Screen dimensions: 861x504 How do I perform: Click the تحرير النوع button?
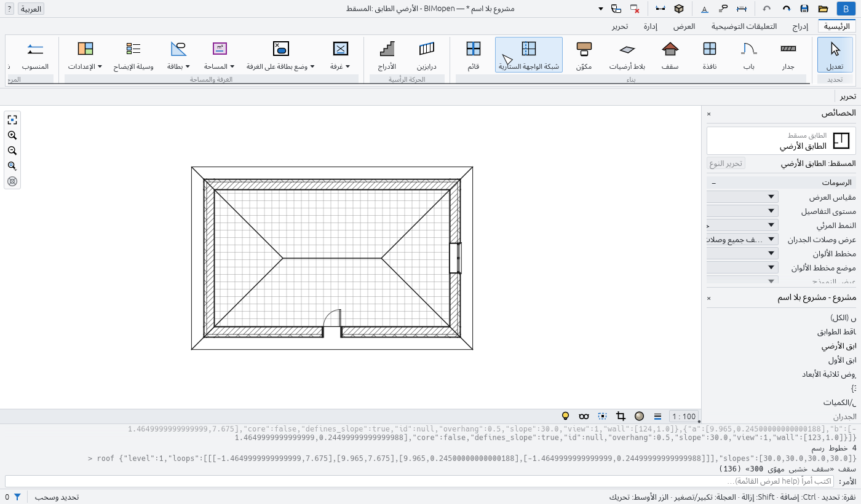tap(726, 163)
